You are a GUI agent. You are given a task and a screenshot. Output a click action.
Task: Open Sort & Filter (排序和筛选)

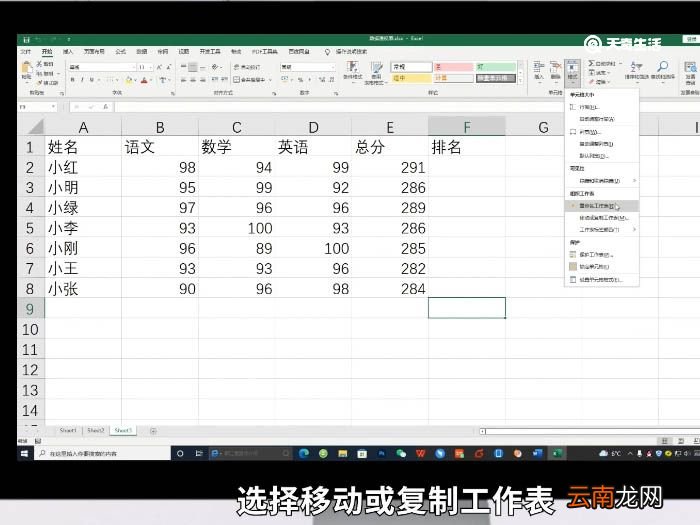(x=636, y=71)
